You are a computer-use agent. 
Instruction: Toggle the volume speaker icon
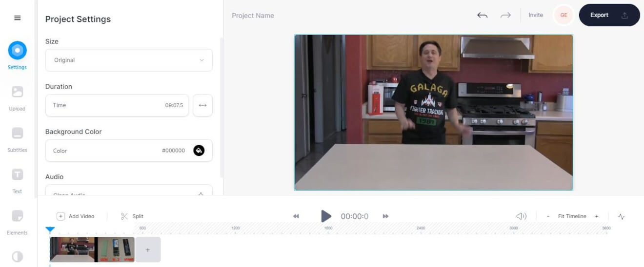[x=521, y=216]
